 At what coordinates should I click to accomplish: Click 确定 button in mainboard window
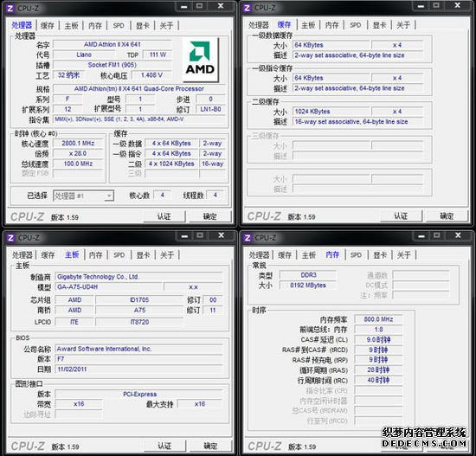210,446
